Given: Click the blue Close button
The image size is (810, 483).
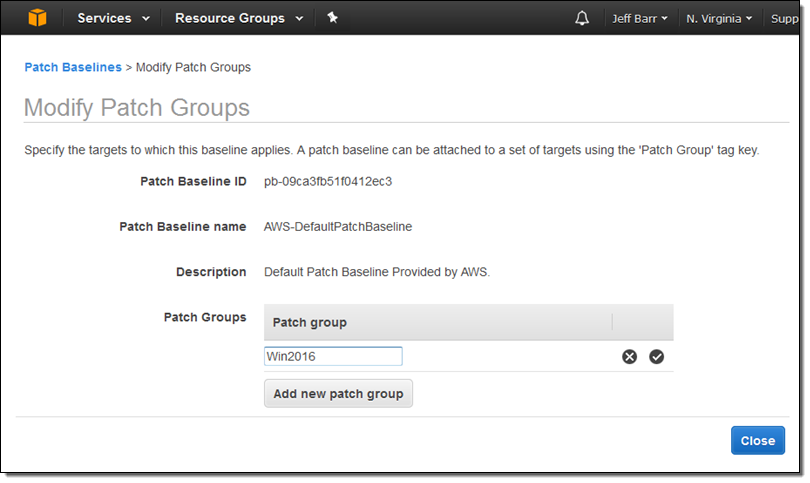Looking at the screenshot, I should (x=757, y=441).
